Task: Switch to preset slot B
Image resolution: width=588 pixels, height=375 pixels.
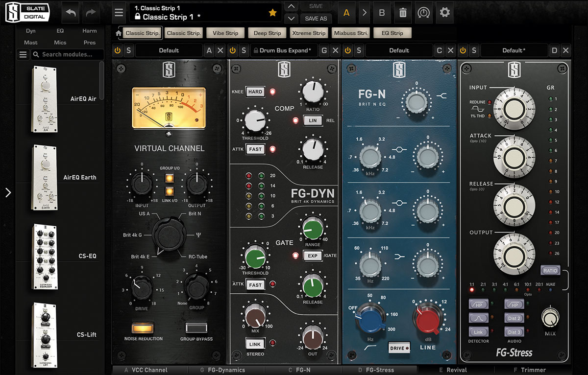Action: 382,13
